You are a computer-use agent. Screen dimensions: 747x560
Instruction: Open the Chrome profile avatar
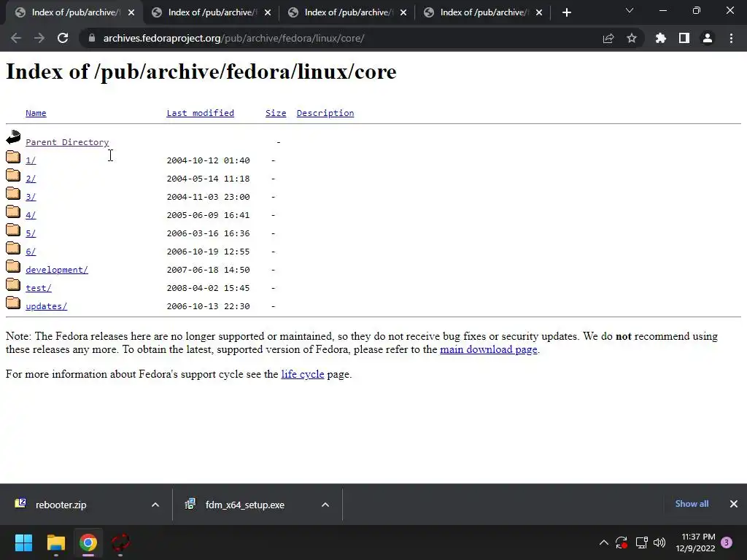[708, 38]
